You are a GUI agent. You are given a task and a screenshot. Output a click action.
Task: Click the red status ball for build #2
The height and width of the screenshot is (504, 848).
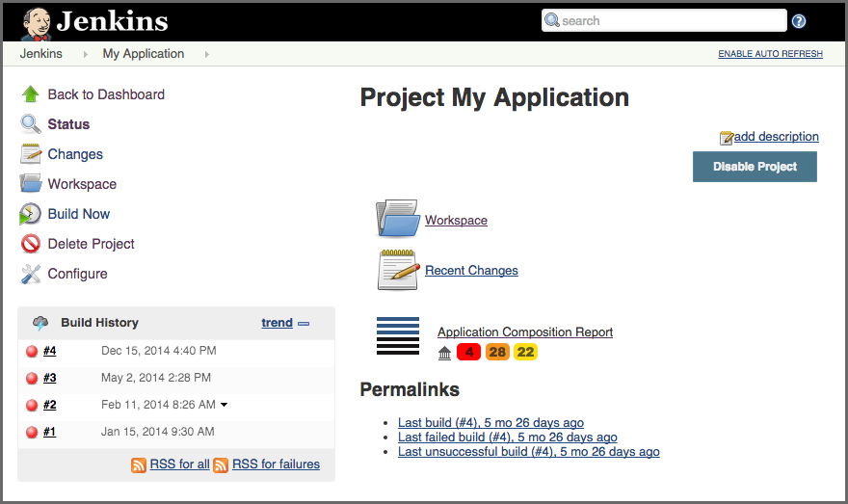pyautogui.click(x=32, y=405)
